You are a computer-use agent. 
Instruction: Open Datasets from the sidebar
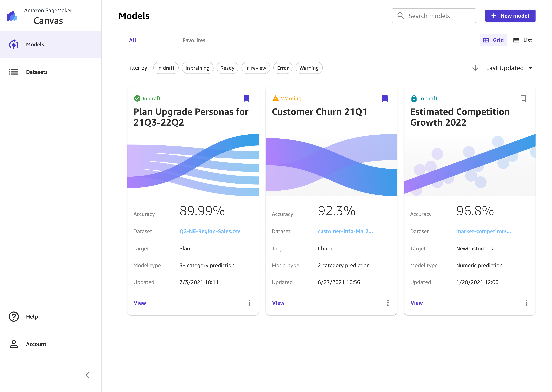[37, 72]
